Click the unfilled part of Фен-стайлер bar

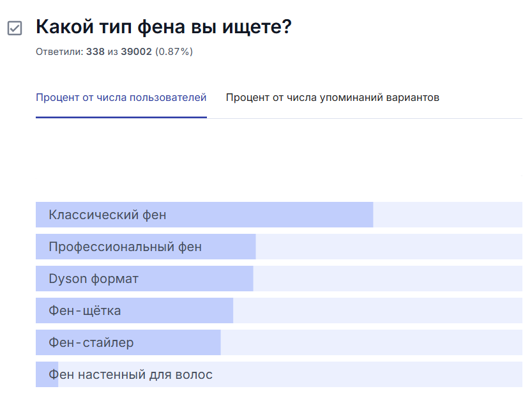[x=370, y=342]
